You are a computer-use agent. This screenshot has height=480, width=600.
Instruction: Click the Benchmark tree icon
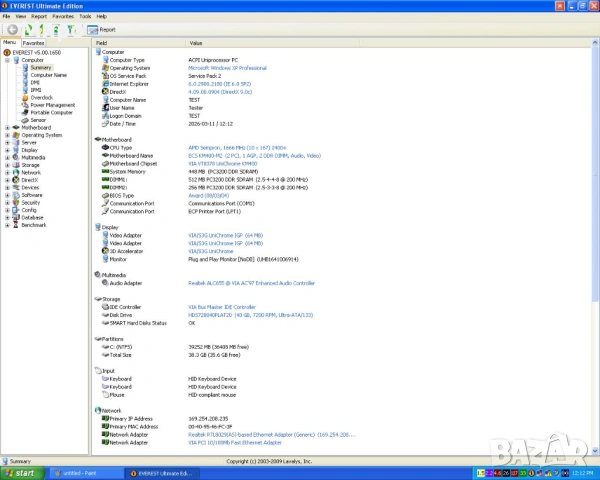(16, 225)
